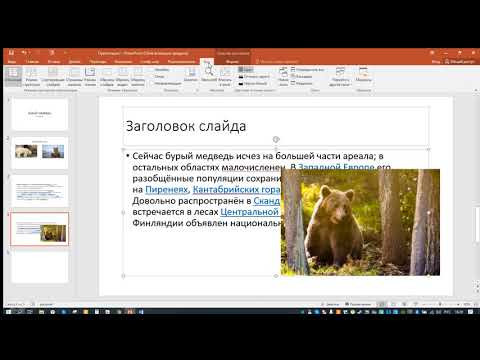This screenshot has height=360, width=480.
Task: Select blank slide 5 thumbnail
Action: [x=40, y=267]
